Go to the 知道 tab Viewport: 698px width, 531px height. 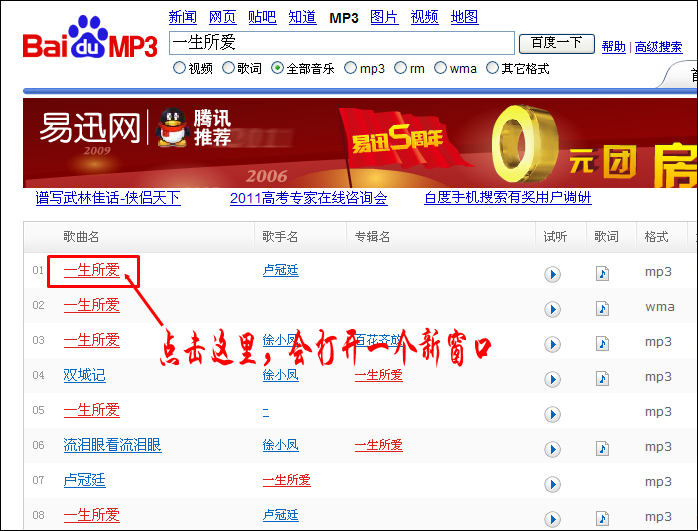coord(302,17)
